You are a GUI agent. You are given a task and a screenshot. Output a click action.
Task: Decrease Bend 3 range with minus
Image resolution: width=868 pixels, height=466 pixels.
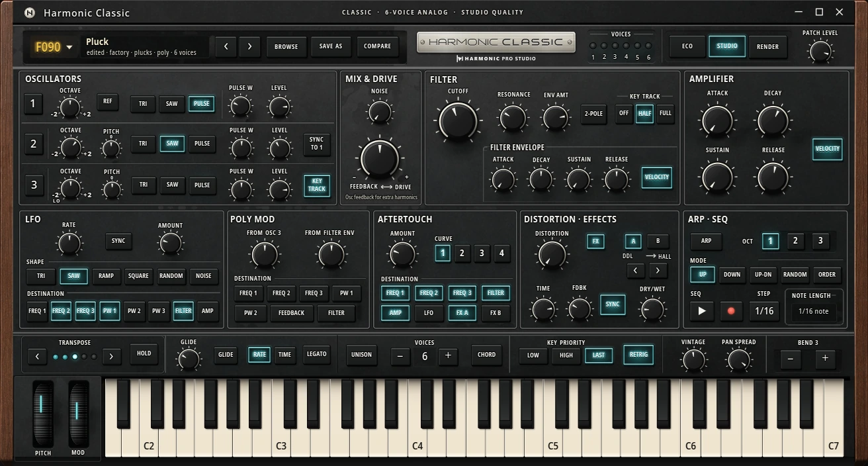pyautogui.click(x=790, y=358)
